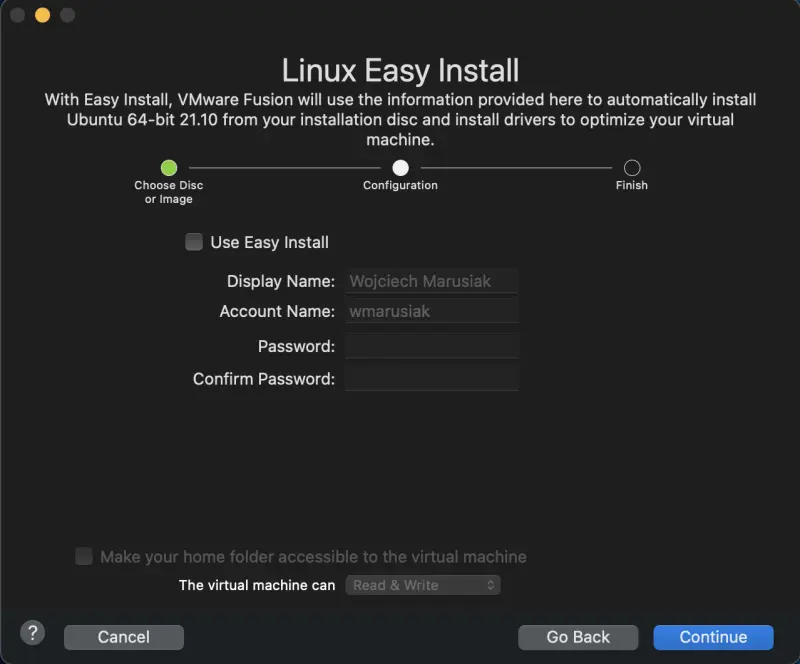Click the green Choose Disc or Image step indicator
This screenshot has height=664, width=800.
point(168,167)
